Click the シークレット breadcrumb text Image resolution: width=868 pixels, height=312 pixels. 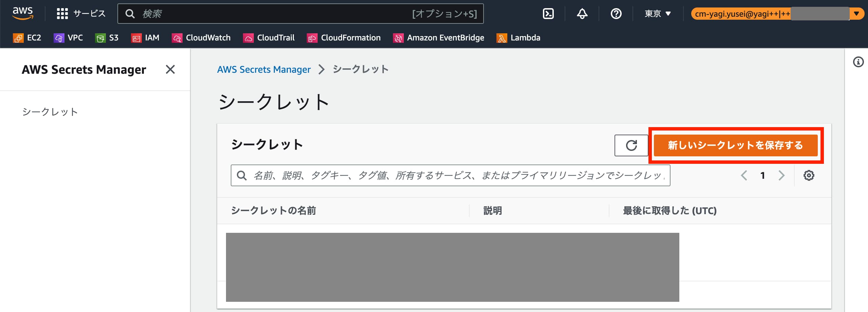click(361, 69)
